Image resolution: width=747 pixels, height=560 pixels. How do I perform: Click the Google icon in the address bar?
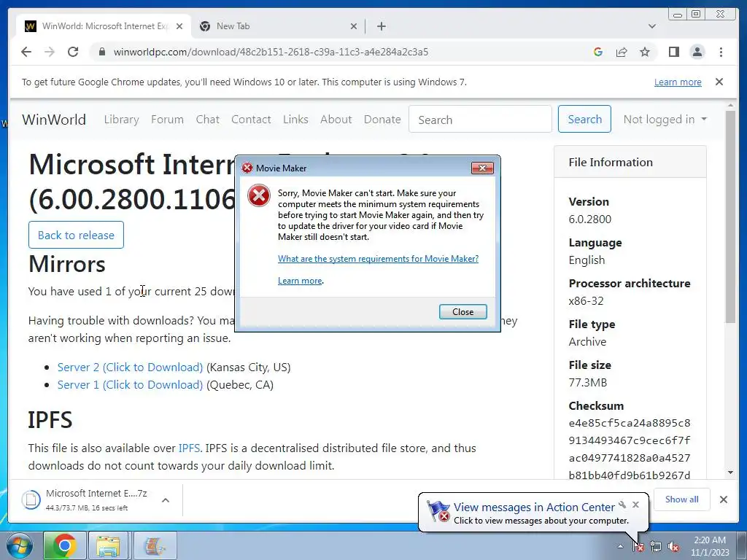point(598,52)
